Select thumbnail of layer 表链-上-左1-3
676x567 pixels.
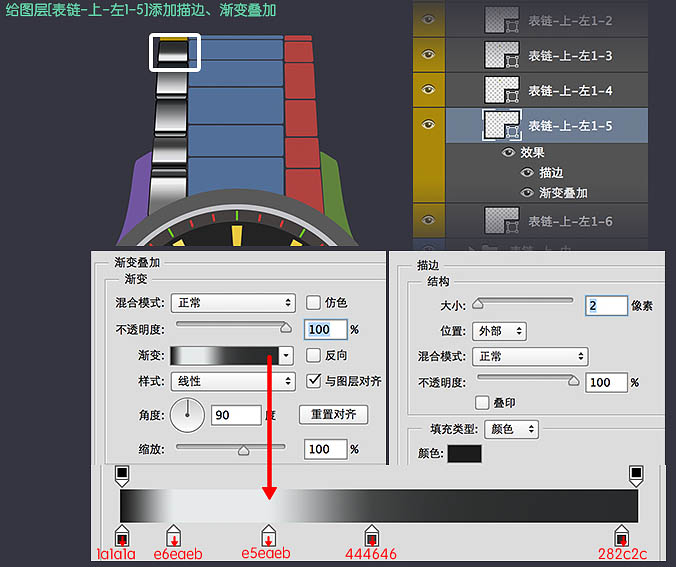pos(501,55)
